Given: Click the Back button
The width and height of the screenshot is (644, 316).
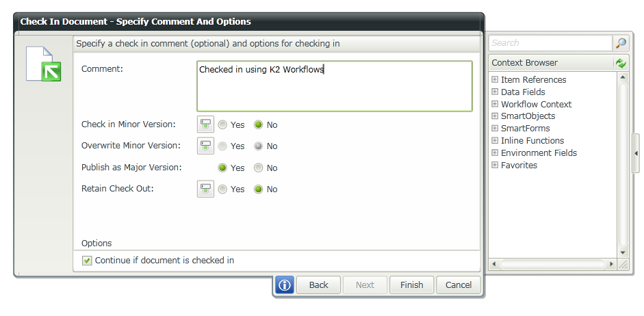Looking at the screenshot, I should point(319,285).
